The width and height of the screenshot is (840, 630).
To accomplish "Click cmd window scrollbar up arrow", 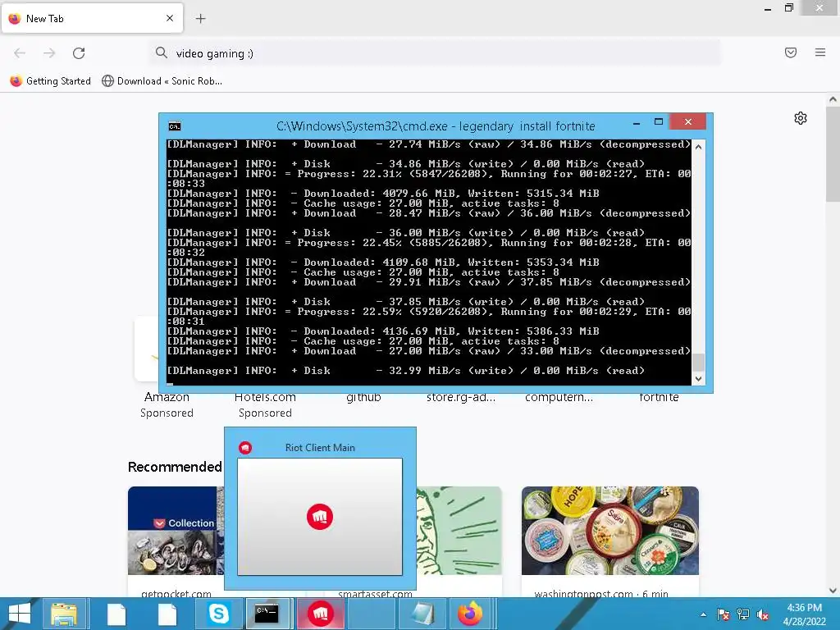I will click(698, 147).
